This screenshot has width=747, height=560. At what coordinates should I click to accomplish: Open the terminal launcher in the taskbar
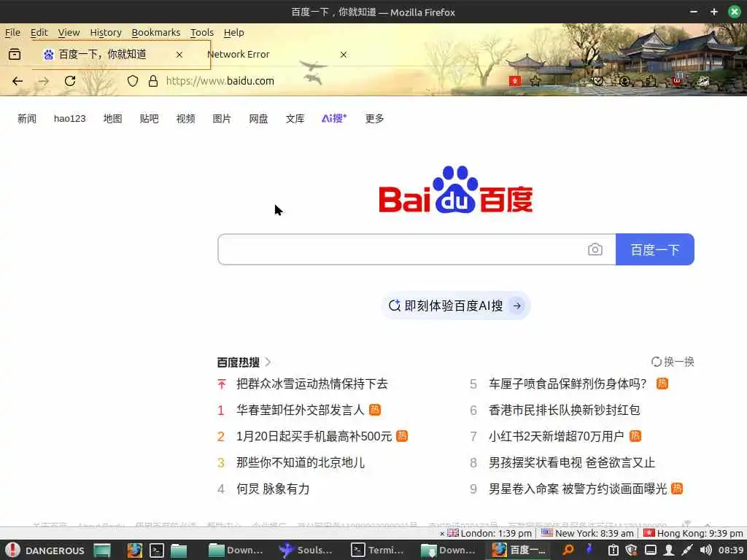[x=157, y=550]
